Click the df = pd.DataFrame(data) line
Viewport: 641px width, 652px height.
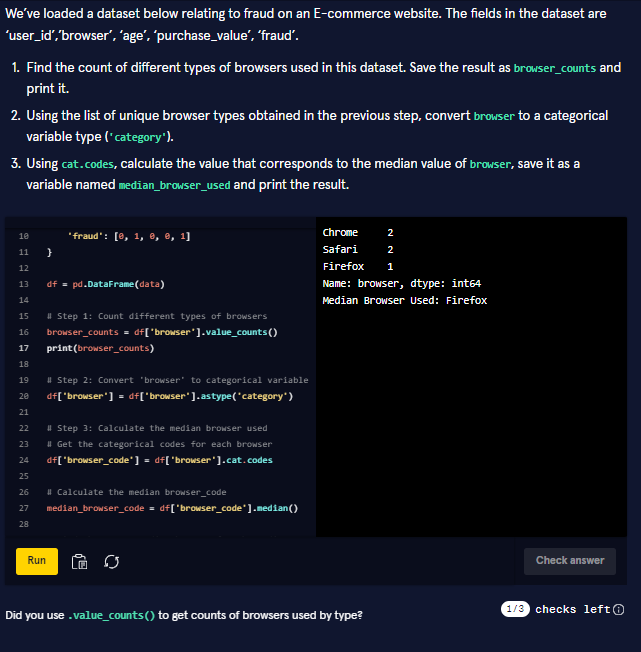tap(106, 284)
